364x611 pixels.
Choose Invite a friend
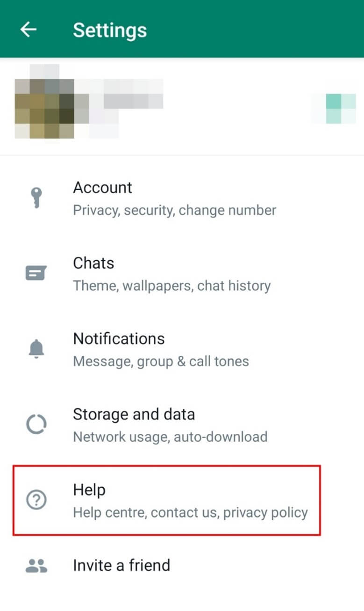tap(121, 566)
